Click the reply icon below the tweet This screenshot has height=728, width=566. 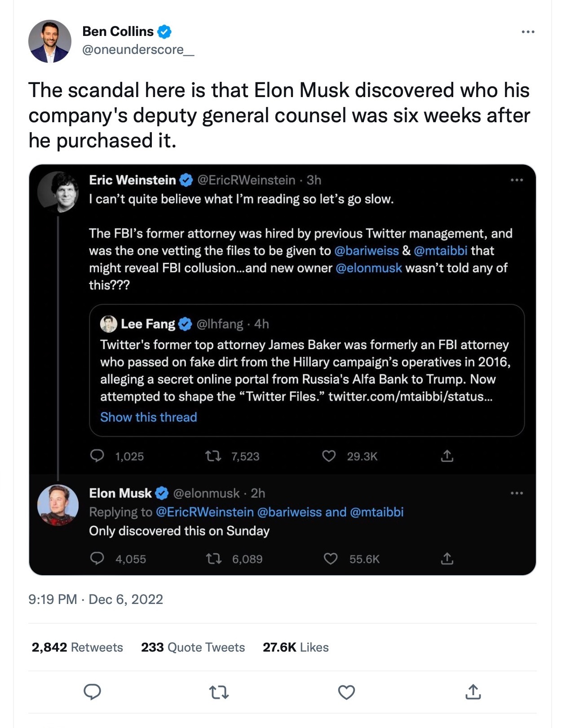(x=93, y=692)
